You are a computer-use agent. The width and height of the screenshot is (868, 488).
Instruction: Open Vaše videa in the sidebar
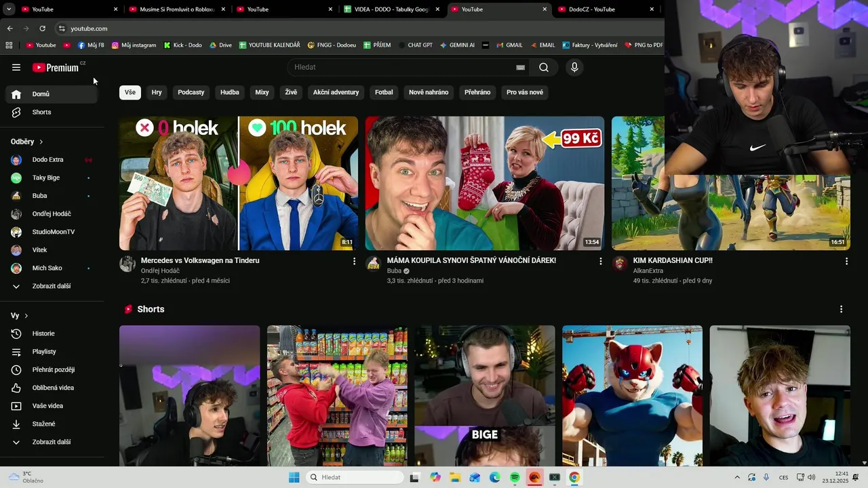(x=52, y=406)
